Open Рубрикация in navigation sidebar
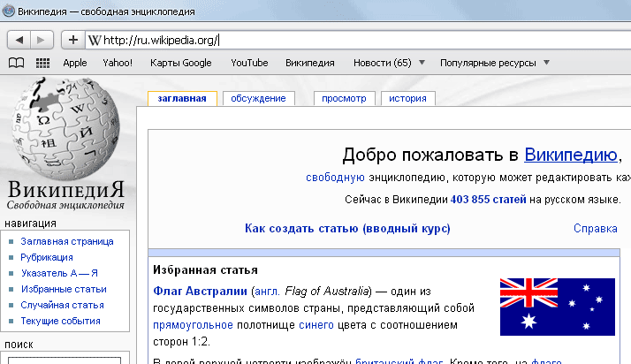The image size is (631, 364). tap(47, 257)
